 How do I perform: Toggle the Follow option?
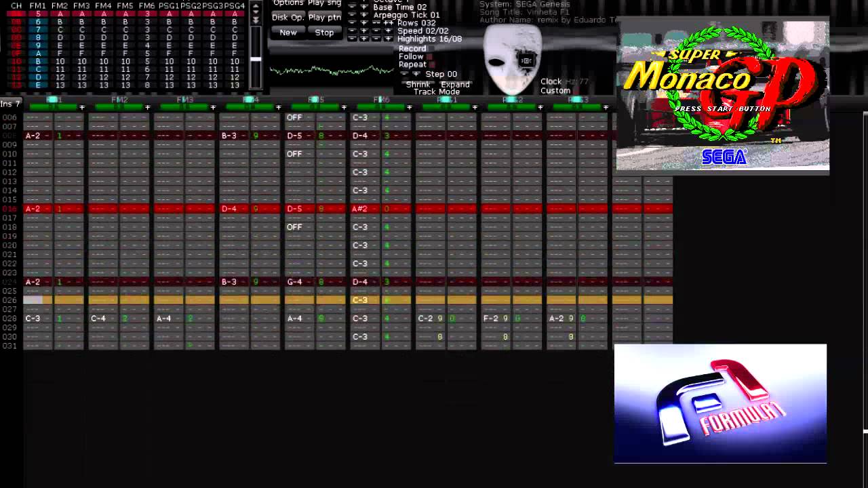pyautogui.click(x=429, y=56)
